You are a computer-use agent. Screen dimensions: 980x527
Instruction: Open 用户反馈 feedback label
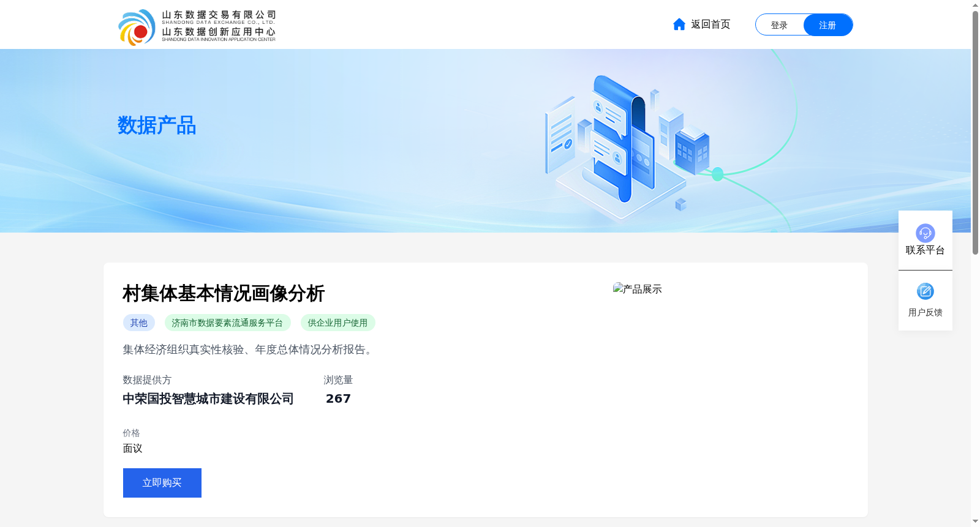click(925, 312)
